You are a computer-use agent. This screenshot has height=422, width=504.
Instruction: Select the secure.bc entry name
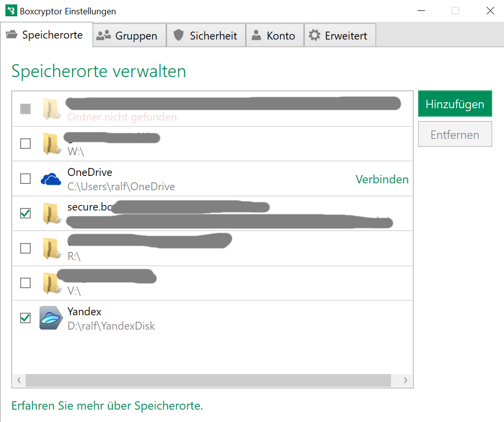coord(90,207)
